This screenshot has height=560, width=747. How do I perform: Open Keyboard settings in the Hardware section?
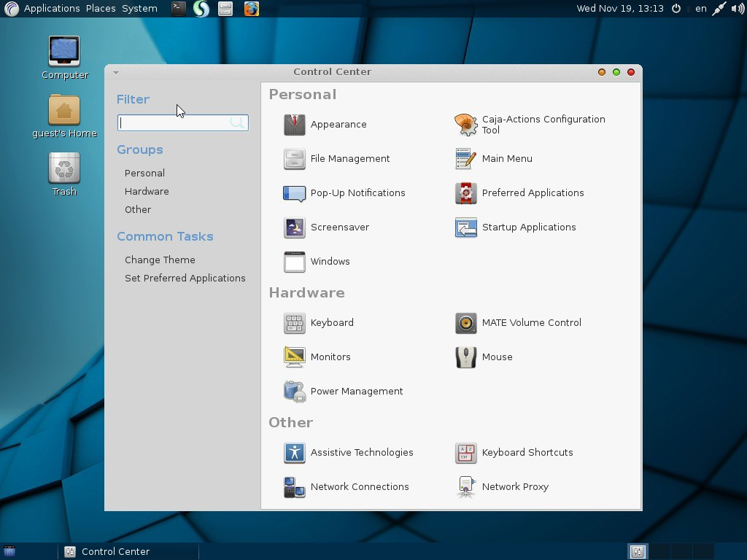(x=319, y=323)
